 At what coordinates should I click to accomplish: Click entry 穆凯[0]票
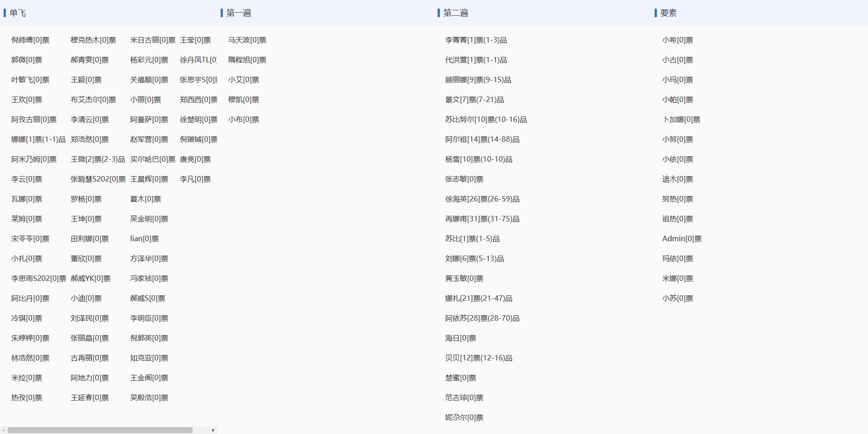(244, 100)
